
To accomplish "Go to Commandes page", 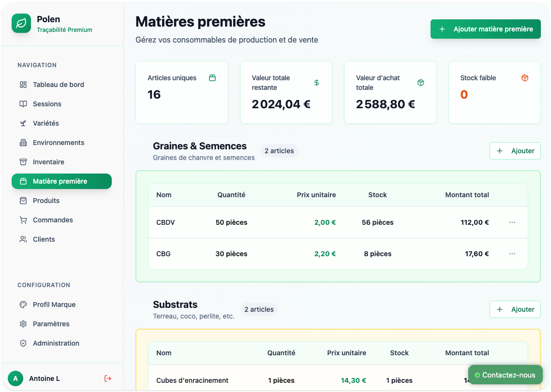I will tap(61, 220).
